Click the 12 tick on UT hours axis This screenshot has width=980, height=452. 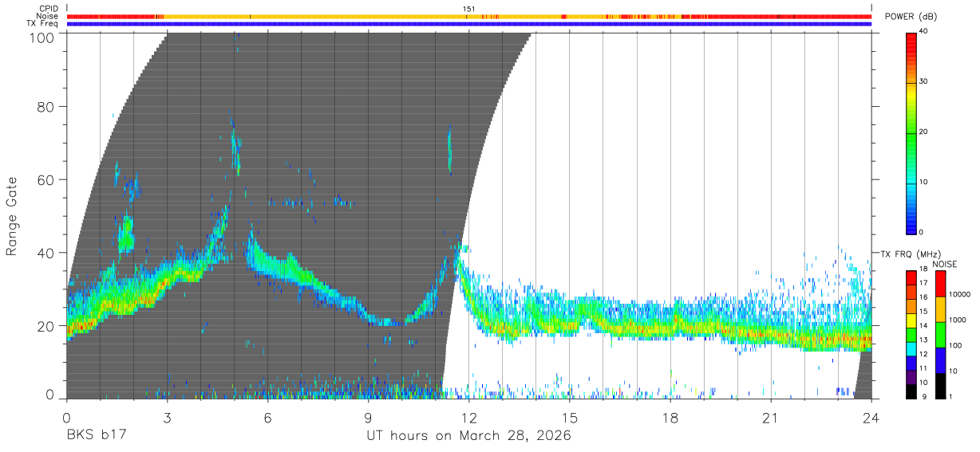click(468, 419)
